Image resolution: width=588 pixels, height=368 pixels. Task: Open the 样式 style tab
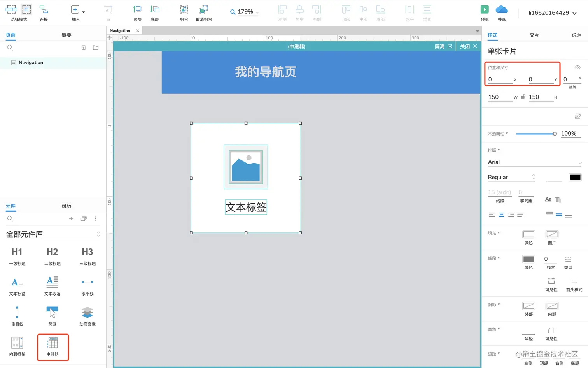click(x=492, y=35)
